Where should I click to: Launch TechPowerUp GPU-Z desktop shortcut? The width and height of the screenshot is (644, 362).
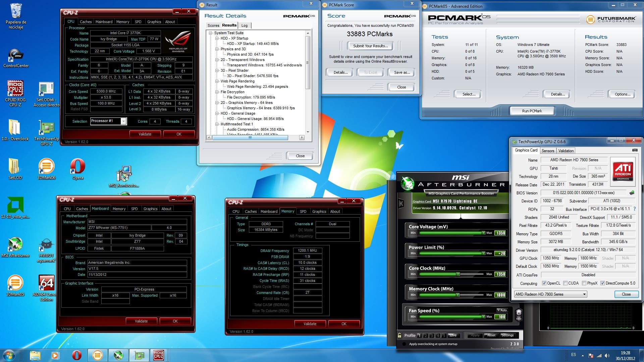click(x=46, y=133)
